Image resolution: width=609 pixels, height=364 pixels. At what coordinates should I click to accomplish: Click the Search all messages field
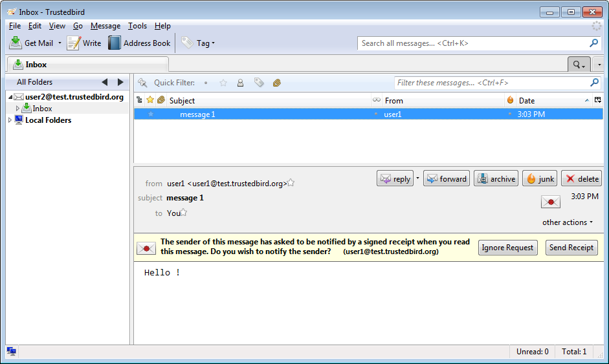tap(472, 43)
